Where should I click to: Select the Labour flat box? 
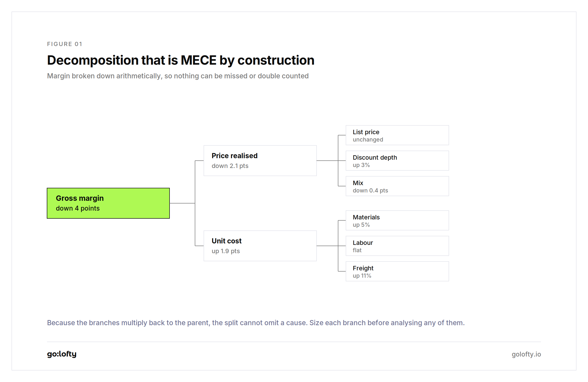pyautogui.click(x=397, y=246)
